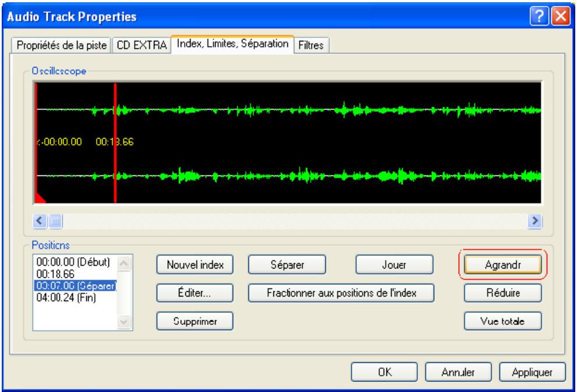Viewport: 577px width, 392px height.
Task: Click the Nouvel index button
Action: tap(195, 265)
